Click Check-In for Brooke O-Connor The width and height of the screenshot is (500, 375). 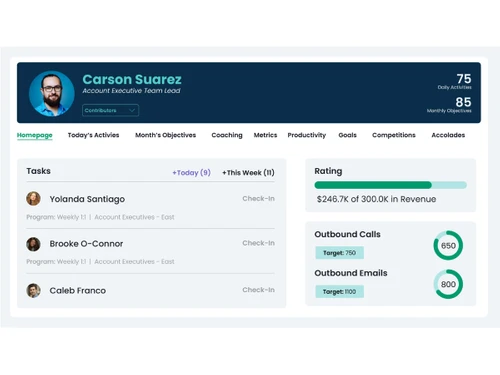258,243
